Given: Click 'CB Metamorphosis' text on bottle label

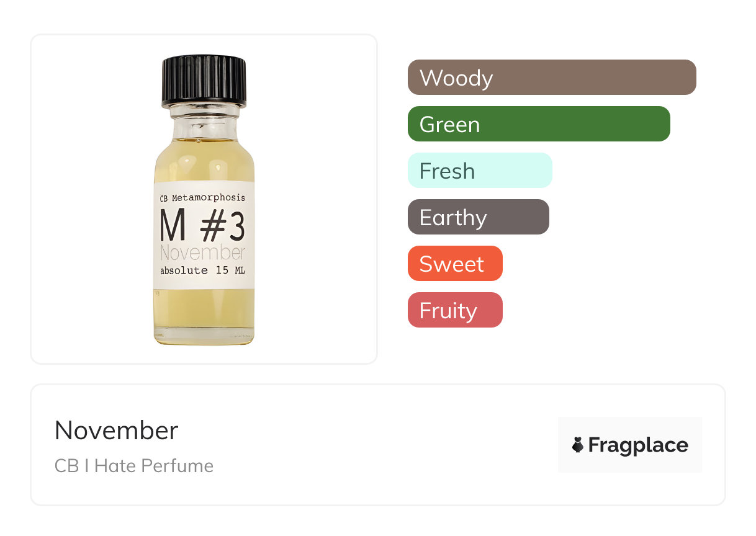Looking at the screenshot, I should click(x=202, y=198).
